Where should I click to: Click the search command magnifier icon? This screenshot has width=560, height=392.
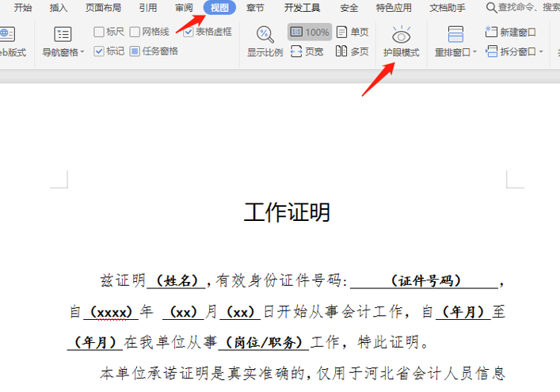pos(492,7)
